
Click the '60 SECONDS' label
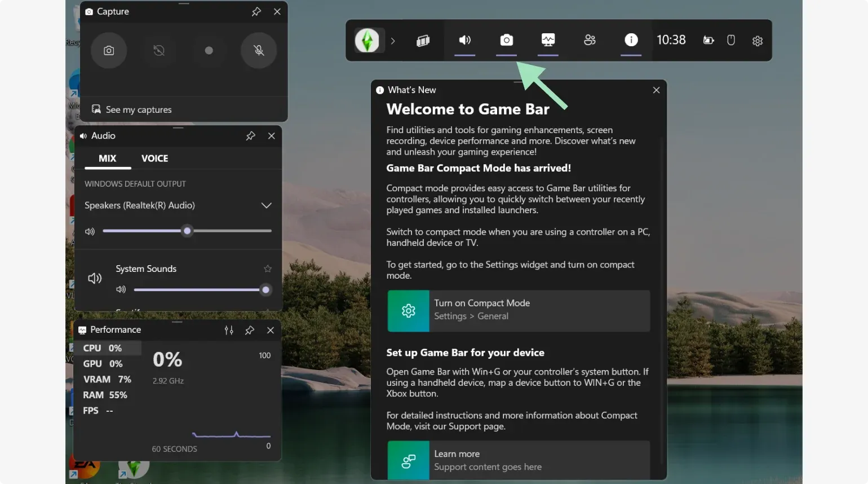click(174, 449)
